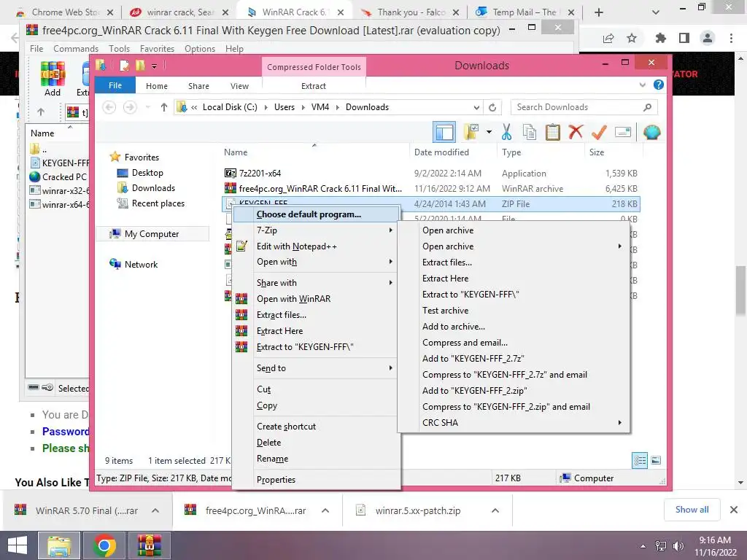Click Chrome bookmark star icon
747x560 pixels.
[x=632, y=38]
